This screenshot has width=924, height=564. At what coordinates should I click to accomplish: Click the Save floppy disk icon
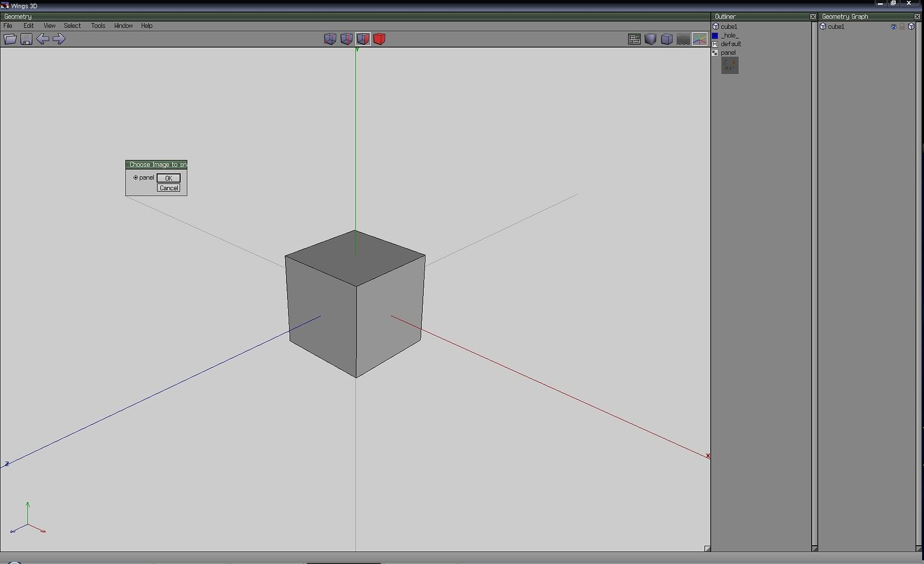point(26,39)
